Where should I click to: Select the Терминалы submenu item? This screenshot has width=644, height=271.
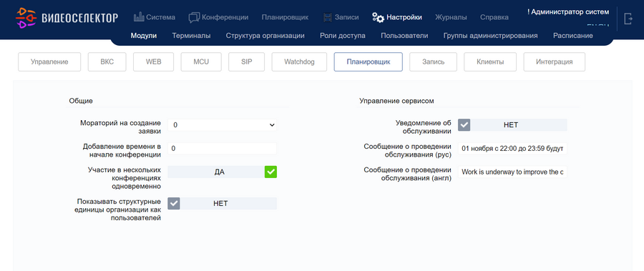pos(191,36)
